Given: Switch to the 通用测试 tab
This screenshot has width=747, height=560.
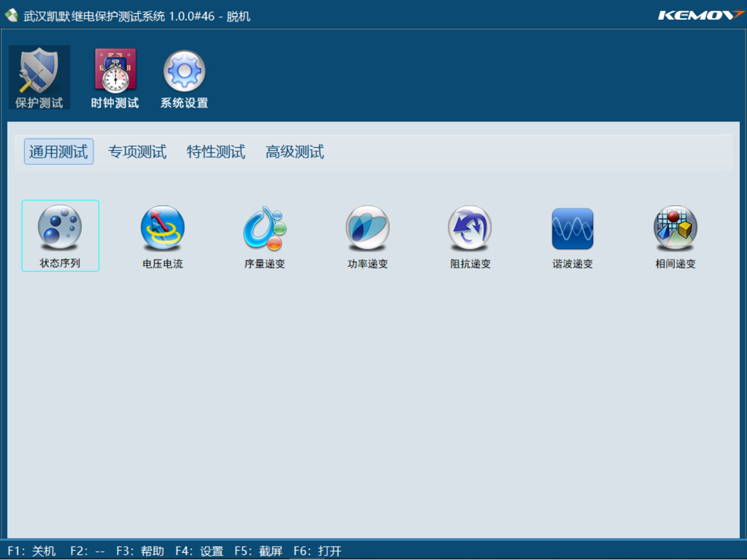Looking at the screenshot, I should tap(59, 152).
